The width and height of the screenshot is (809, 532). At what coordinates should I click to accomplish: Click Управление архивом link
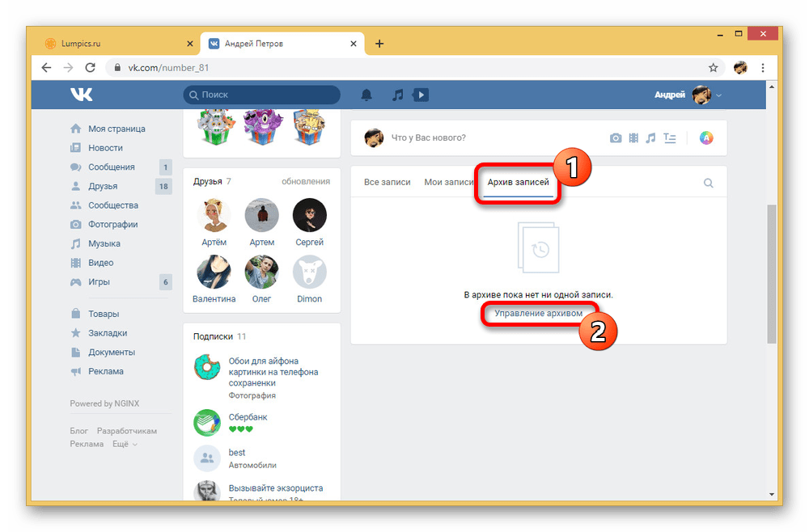pos(538,313)
